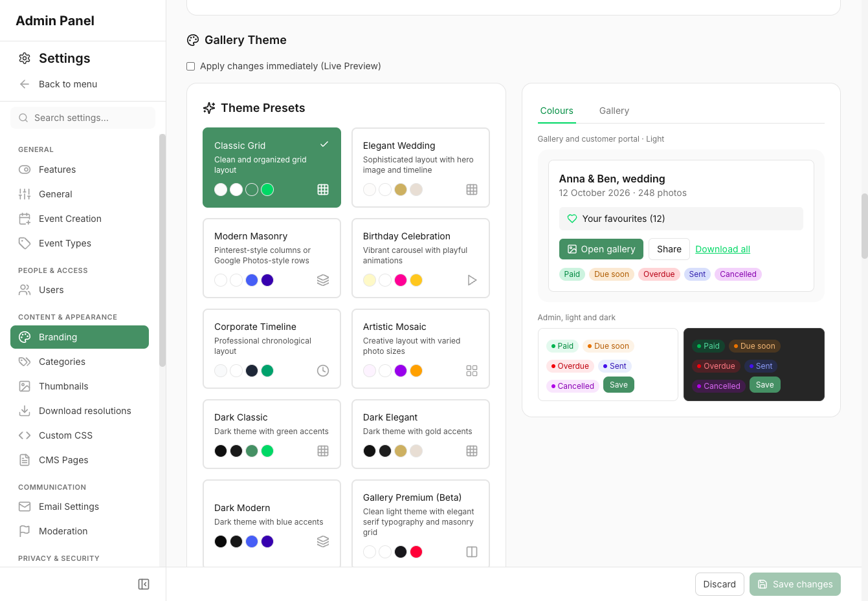Screen dimensions: 868x601
Task: Select the Elegant Wedding preset card
Action: tap(421, 168)
